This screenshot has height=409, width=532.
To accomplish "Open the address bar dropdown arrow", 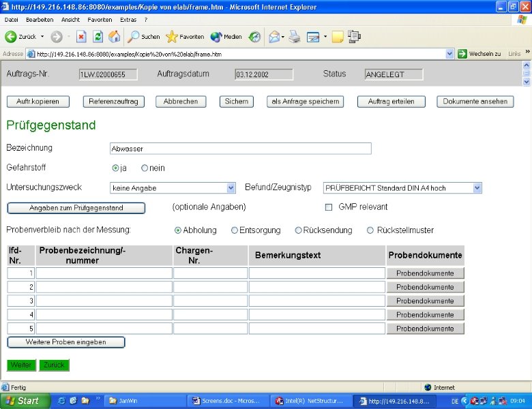I will tap(449, 54).
